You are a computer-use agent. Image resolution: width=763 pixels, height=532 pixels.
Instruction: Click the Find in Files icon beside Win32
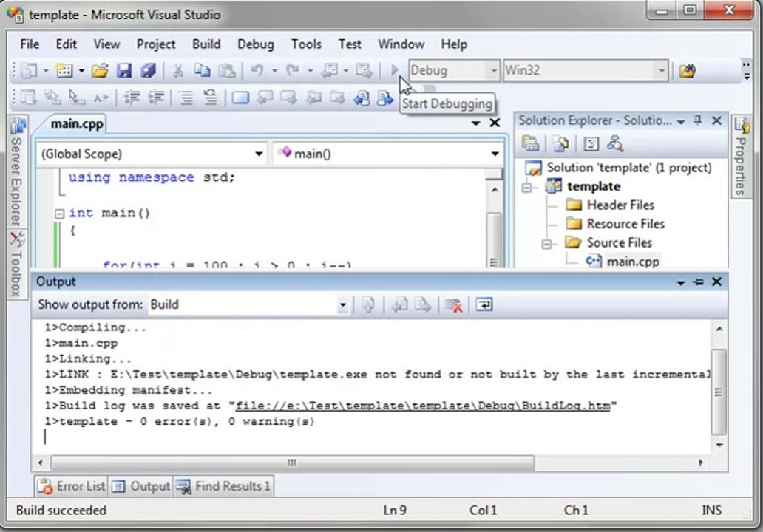tap(688, 71)
